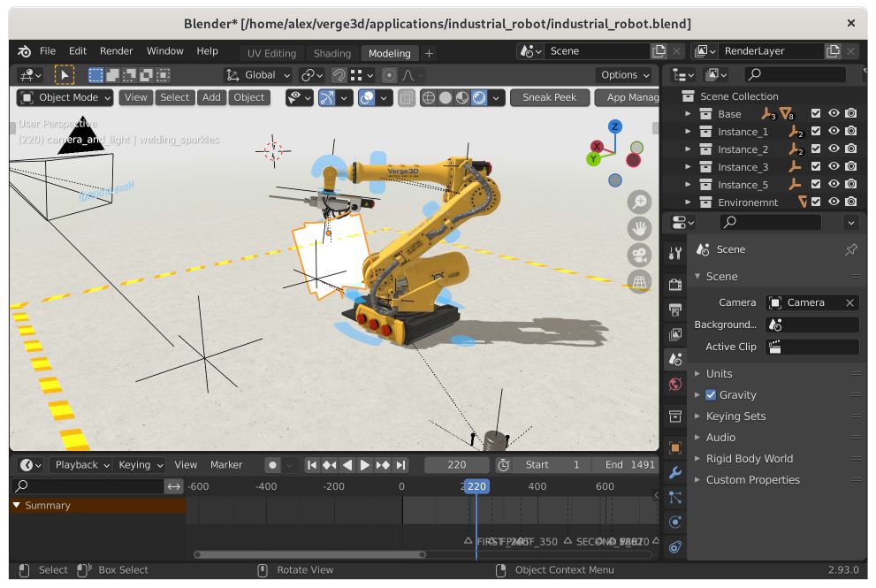Open the Help menu

(207, 51)
